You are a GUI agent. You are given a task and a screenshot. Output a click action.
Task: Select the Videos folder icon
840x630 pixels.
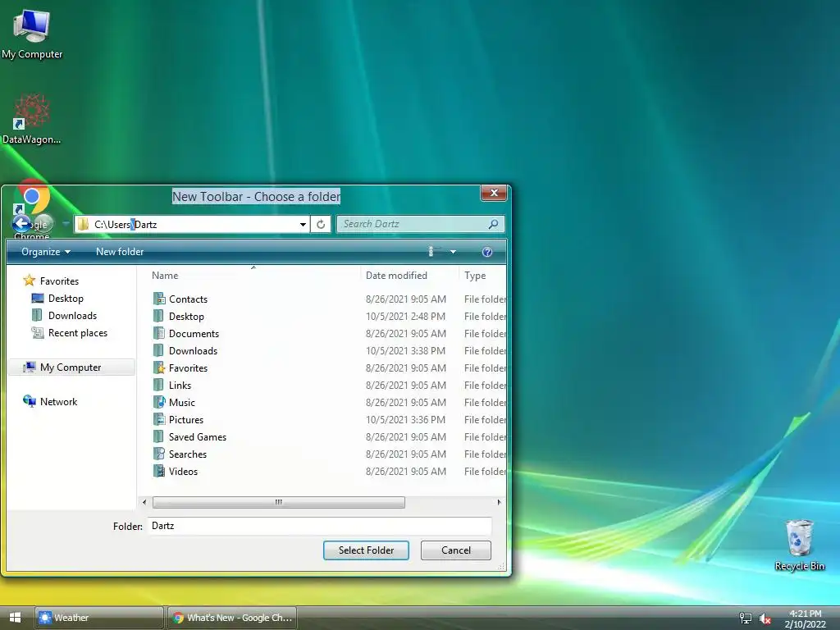pos(158,471)
